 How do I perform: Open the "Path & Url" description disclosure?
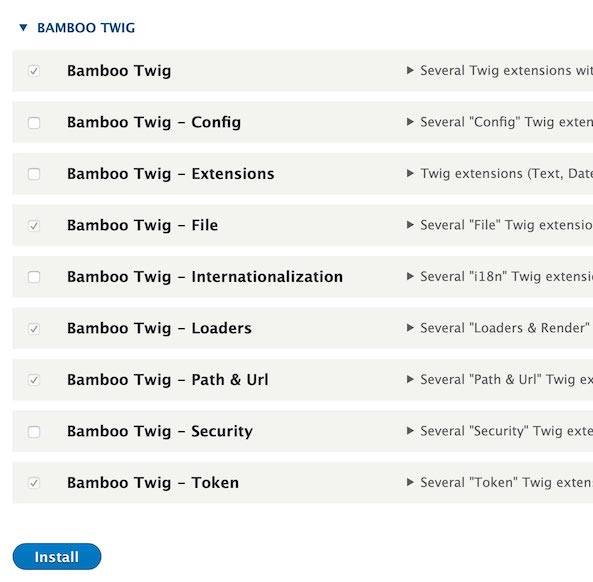[x=410, y=379]
